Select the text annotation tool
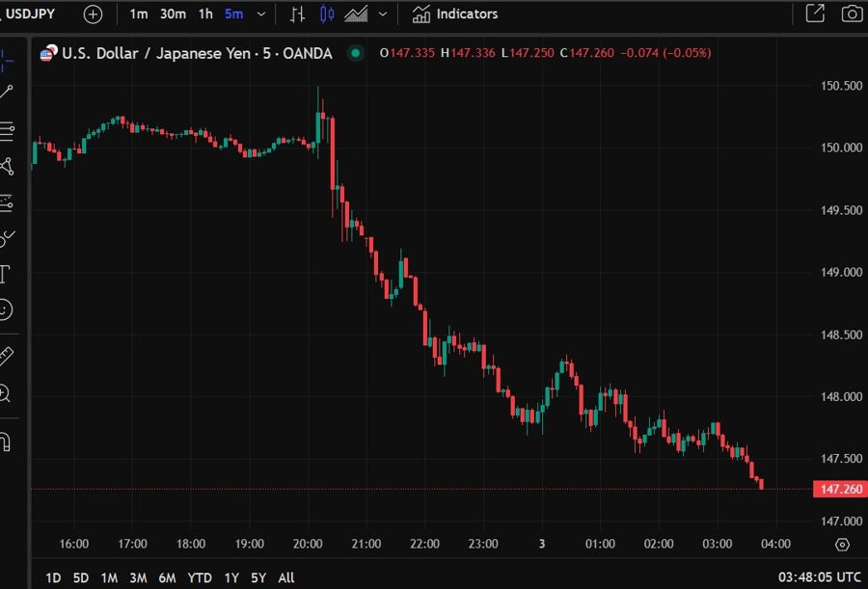 [x=6, y=274]
